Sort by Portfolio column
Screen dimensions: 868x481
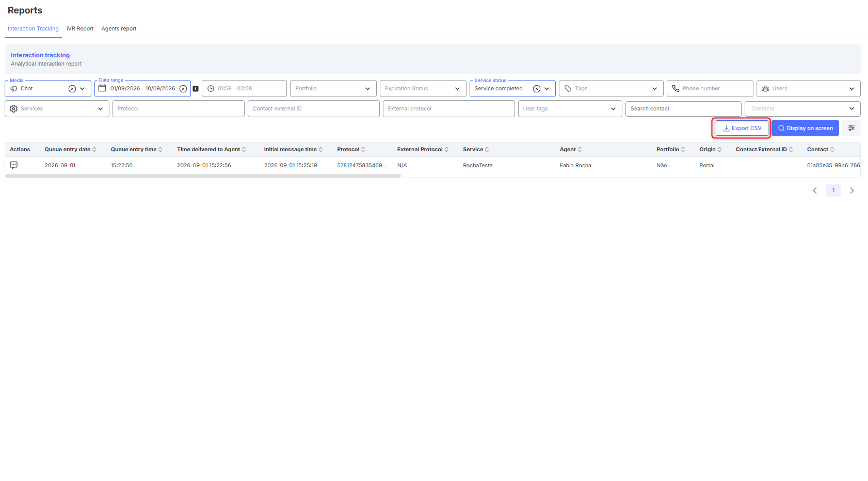pos(683,150)
